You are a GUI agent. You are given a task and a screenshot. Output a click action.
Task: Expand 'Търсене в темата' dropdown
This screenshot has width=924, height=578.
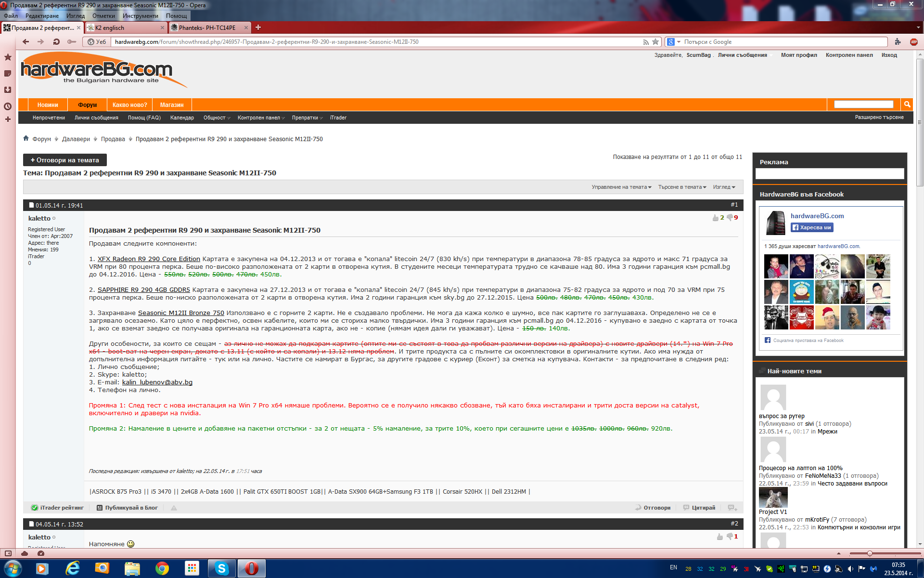[x=682, y=187]
